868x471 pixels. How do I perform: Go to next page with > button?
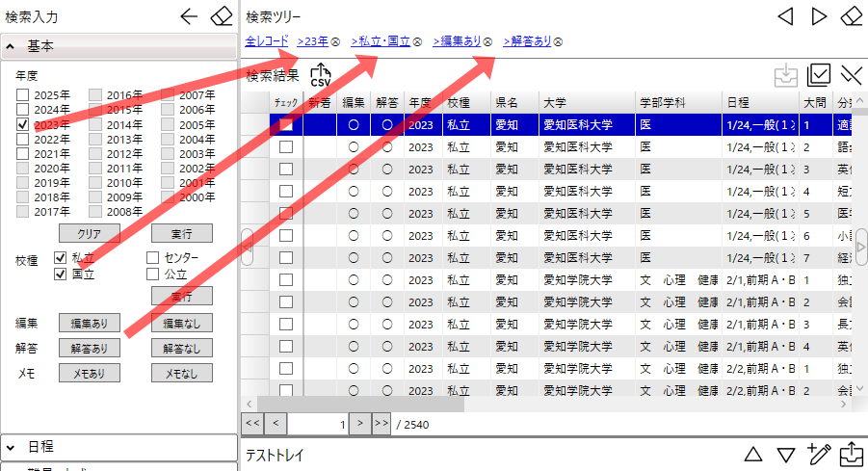click(360, 424)
